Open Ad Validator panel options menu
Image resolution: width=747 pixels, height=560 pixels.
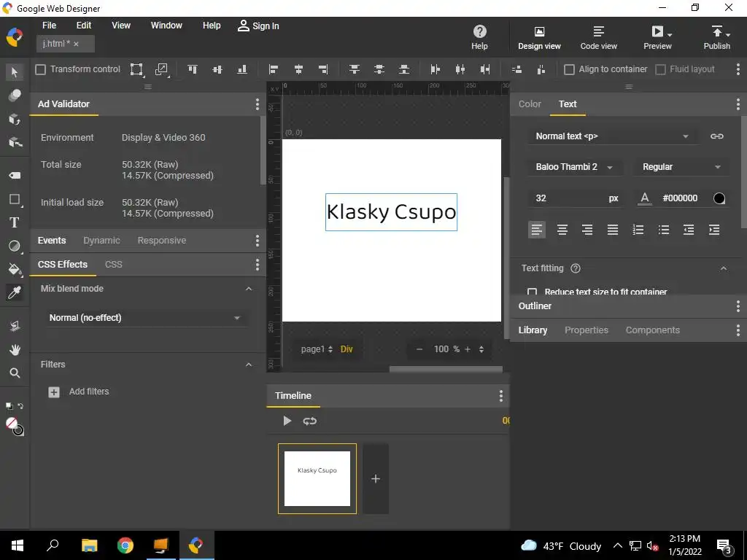tap(258, 104)
